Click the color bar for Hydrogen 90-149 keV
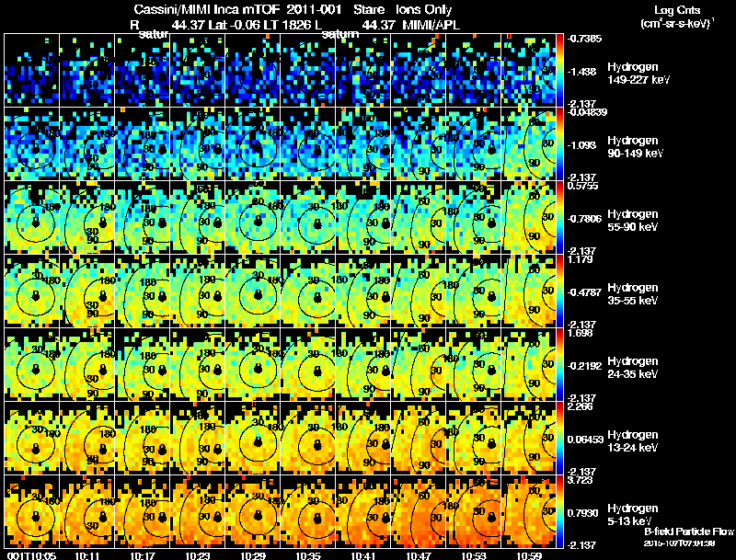736x560 pixels. (559, 144)
